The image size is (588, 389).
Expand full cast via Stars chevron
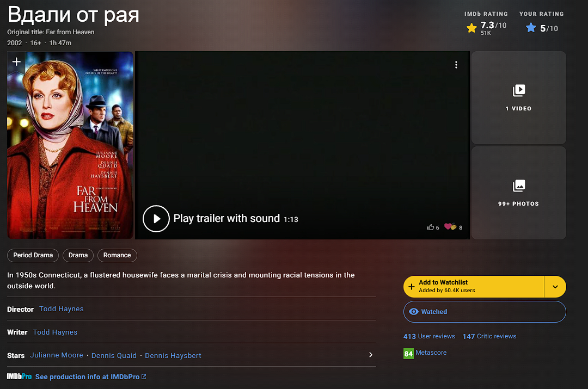(371, 355)
